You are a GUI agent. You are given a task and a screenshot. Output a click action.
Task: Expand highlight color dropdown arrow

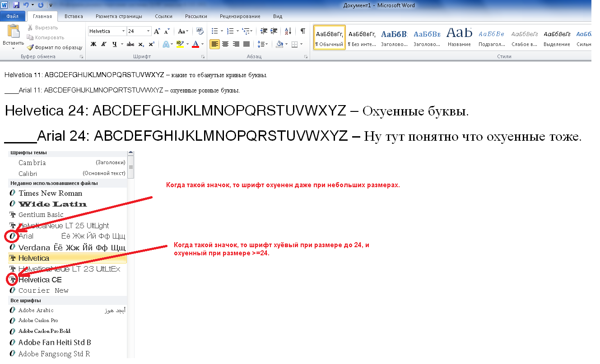click(187, 44)
